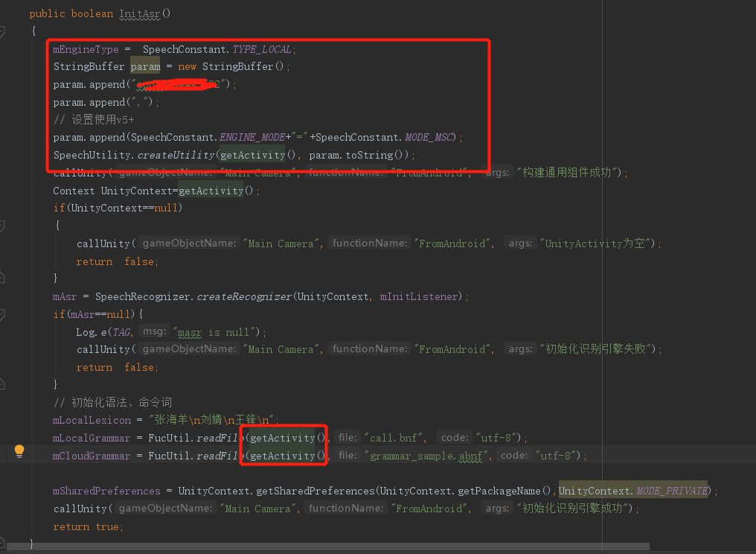Click getActivity in the Context UnityContext line
756x554 pixels.
pyautogui.click(x=211, y=191)
